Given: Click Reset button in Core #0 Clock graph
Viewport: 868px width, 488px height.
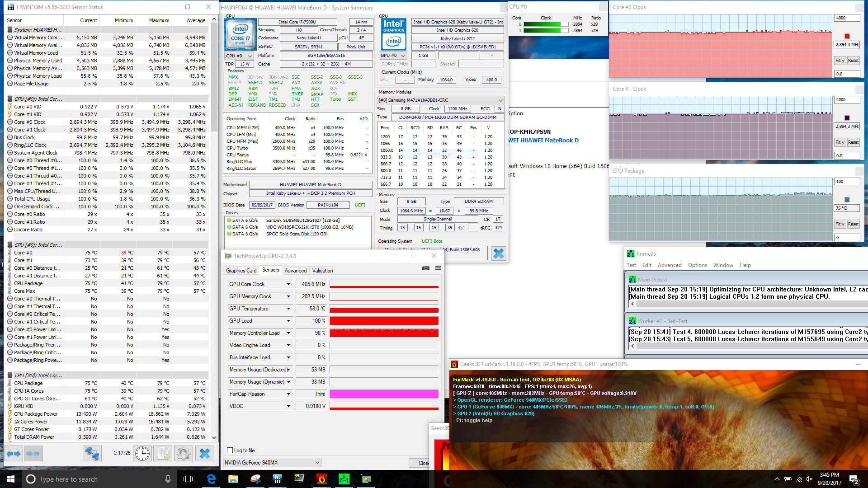Looking at the screenshot, I should click(853, 61).
